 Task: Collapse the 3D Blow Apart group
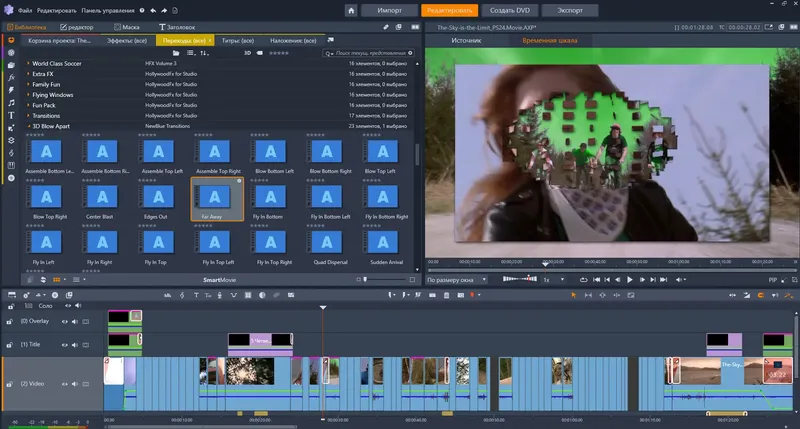28,126
